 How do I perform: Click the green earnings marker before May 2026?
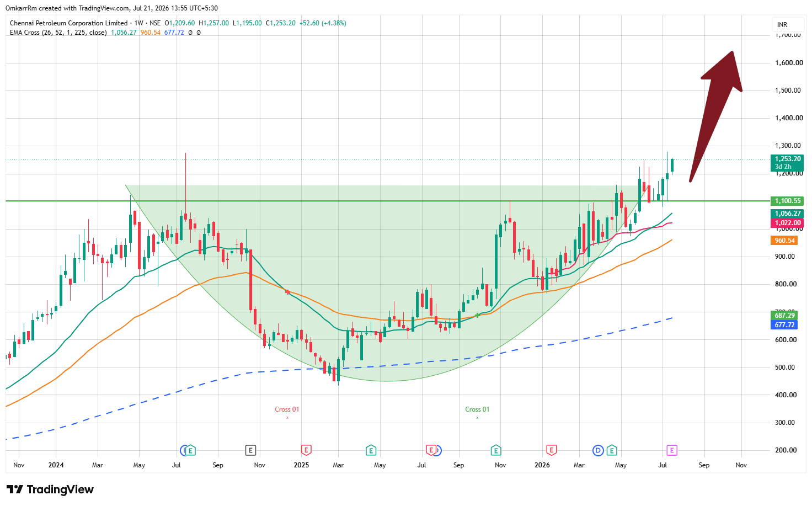(x=611, y=450)
